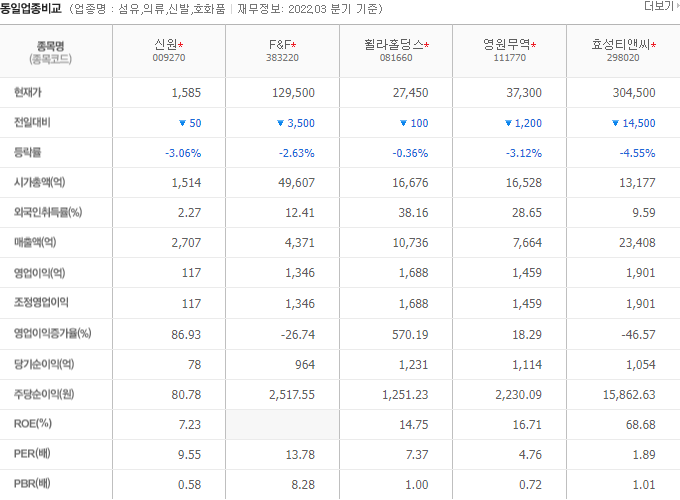Open the 신원 stock link

pos(166,44)
